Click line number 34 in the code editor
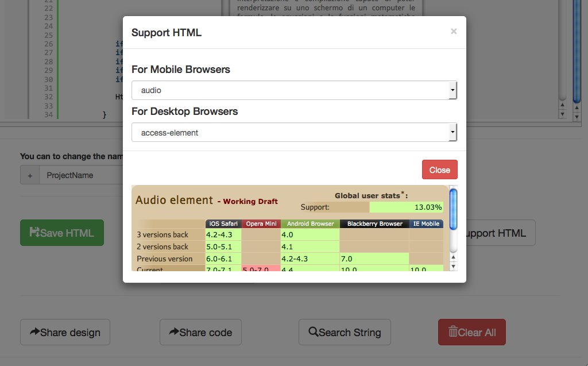Viewport: 588px width, 366px height. coord(48,114)
